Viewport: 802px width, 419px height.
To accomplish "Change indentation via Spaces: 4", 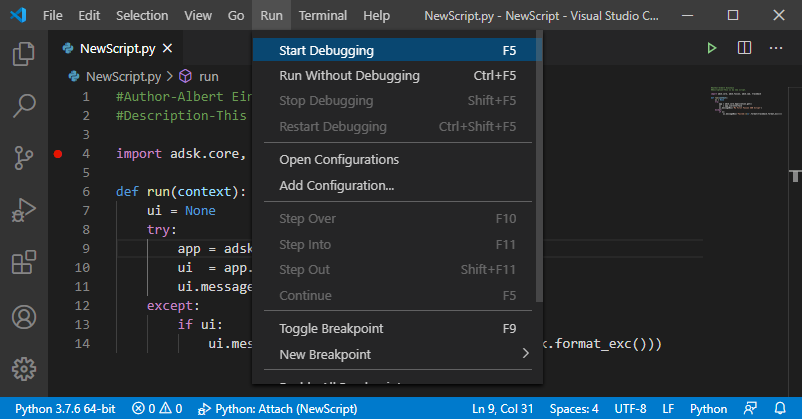I will 574,408.
